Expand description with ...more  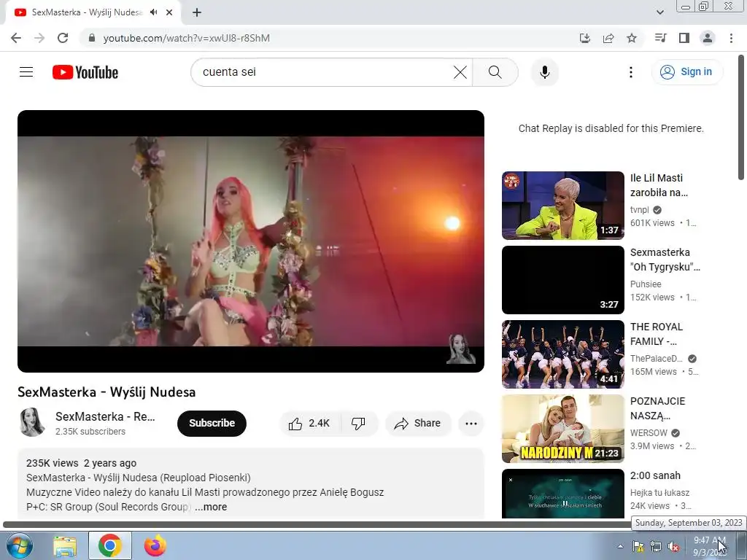tap(211, 507)
